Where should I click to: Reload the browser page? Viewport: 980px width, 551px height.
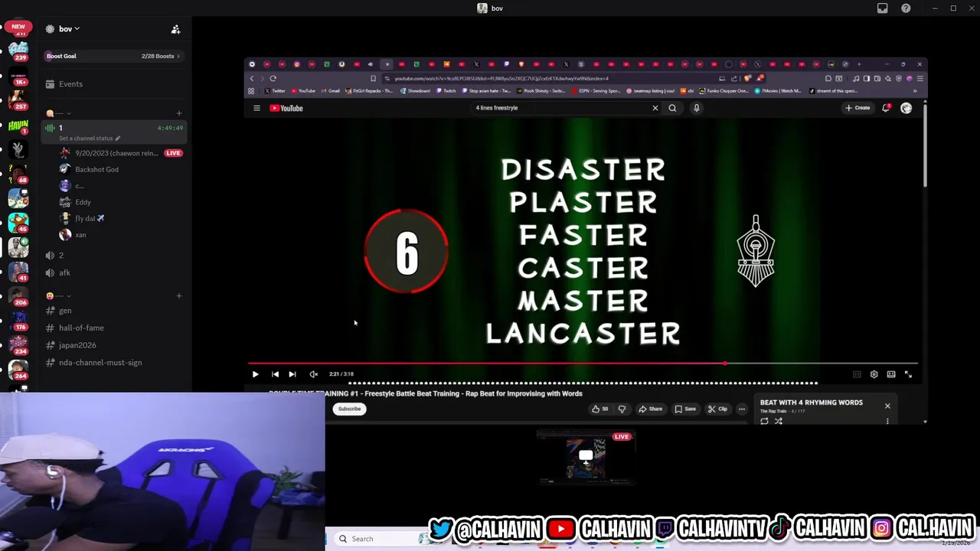[x=273, y=78]
